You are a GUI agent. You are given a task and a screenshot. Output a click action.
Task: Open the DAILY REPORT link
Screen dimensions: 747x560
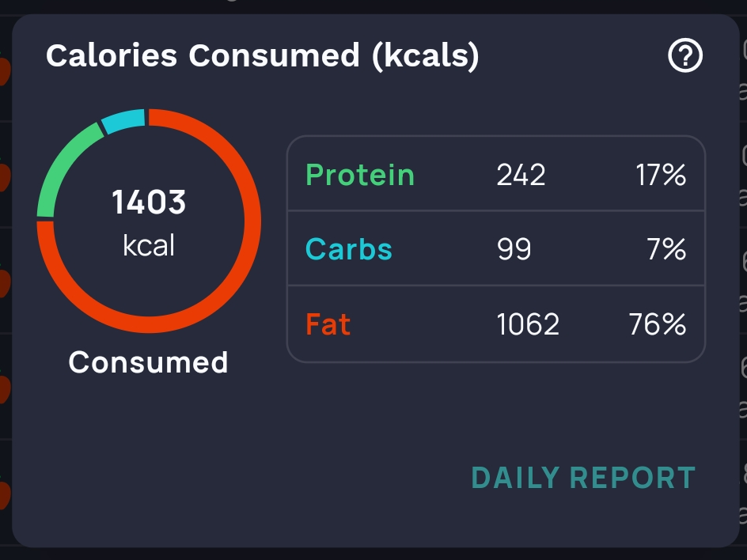[x=583, y=478]
